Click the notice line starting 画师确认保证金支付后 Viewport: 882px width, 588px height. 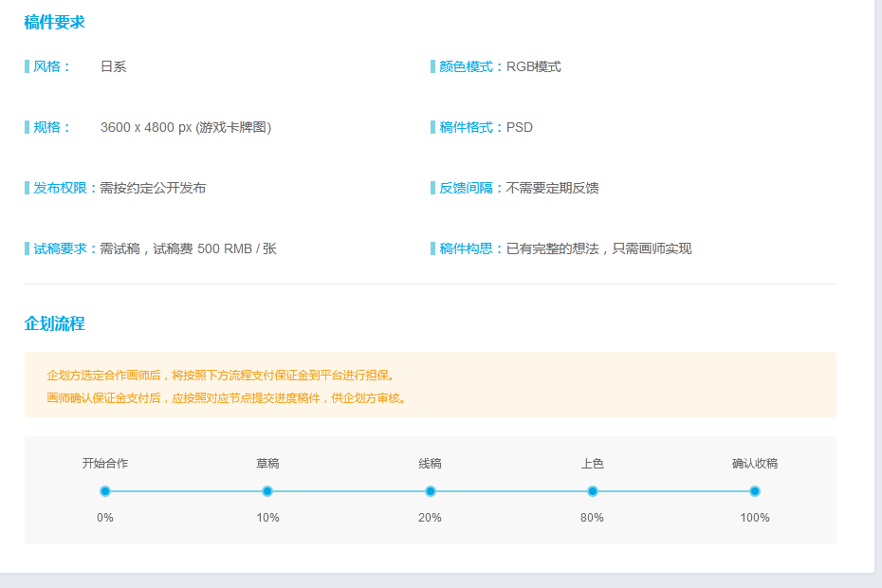227,398
